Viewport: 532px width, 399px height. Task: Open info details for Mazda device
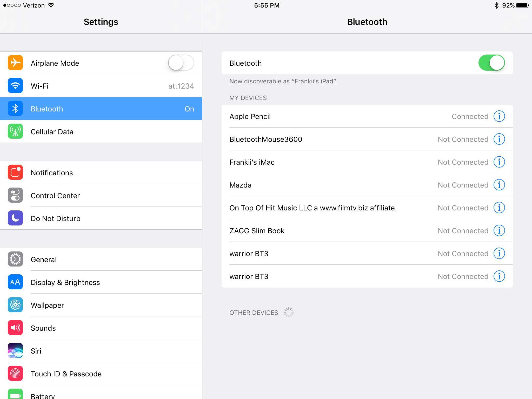click(499, 185)
